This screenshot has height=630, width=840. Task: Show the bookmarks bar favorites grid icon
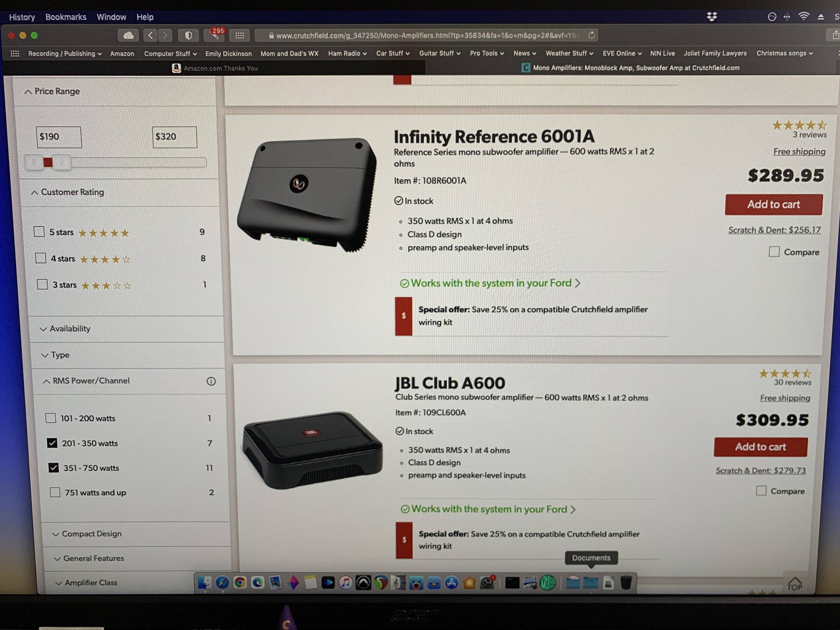[x=15, y=54]
